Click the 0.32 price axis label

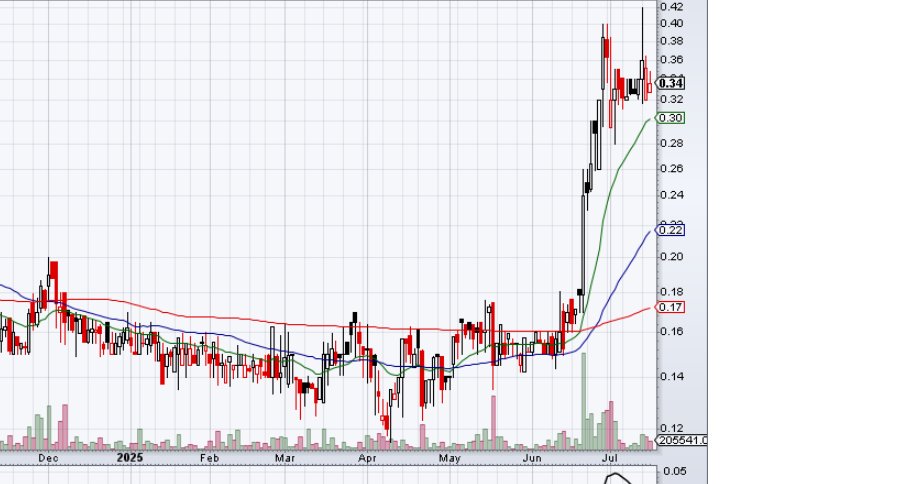[672, 99]
